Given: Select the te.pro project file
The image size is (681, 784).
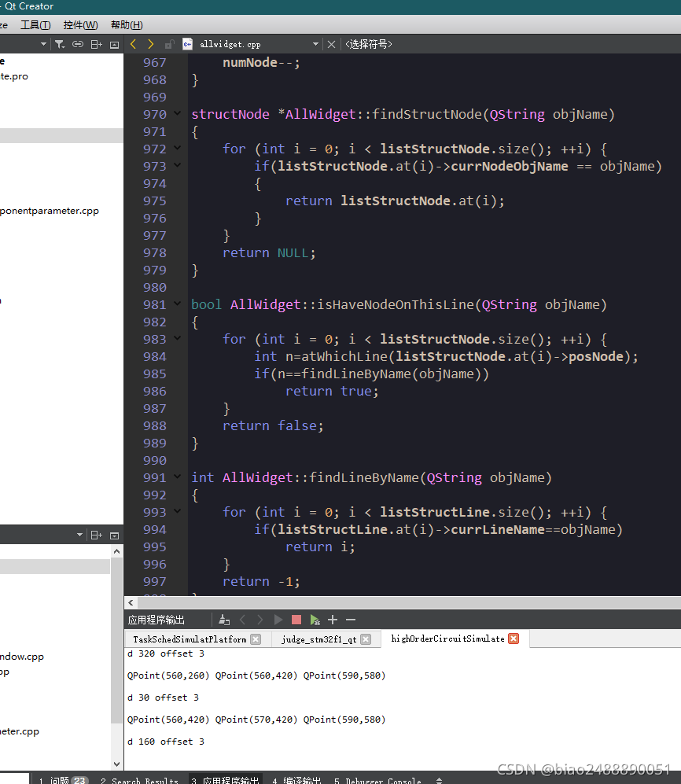Looking at the screenshot, I should point(14,76).
